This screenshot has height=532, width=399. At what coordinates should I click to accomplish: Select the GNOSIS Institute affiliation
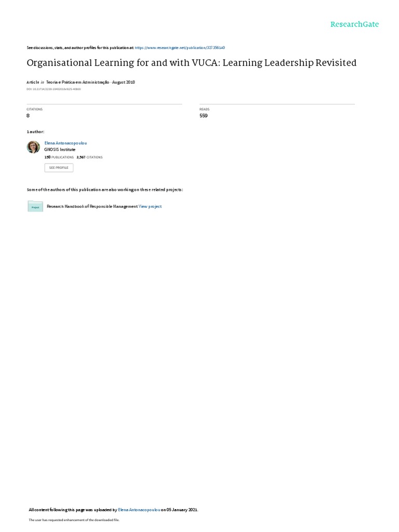coord(60,150)
